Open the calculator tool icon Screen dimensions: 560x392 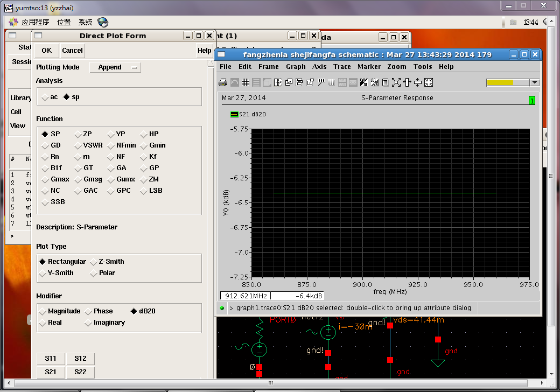(x=386, y=82)
